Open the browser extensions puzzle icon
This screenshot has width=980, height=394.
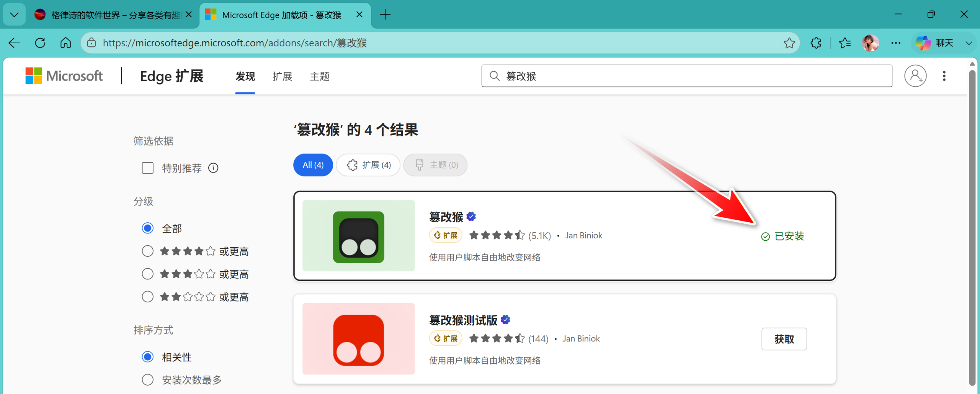click(x=816, y=43)
